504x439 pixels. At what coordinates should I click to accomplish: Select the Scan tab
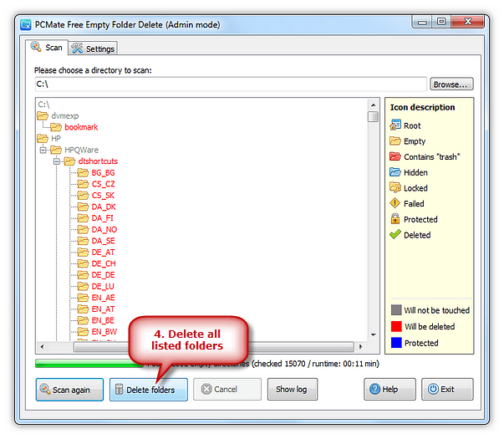(x=47, y=48)
